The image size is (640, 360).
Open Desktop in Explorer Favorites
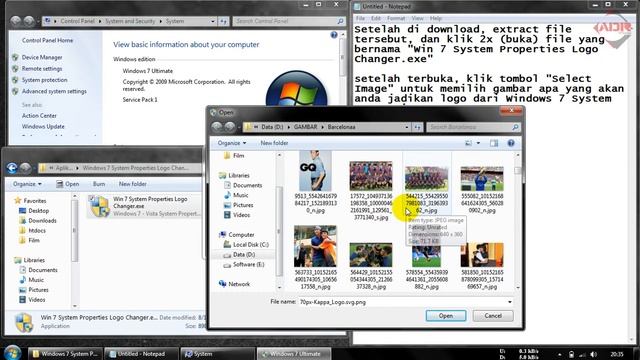click(34, 211)
